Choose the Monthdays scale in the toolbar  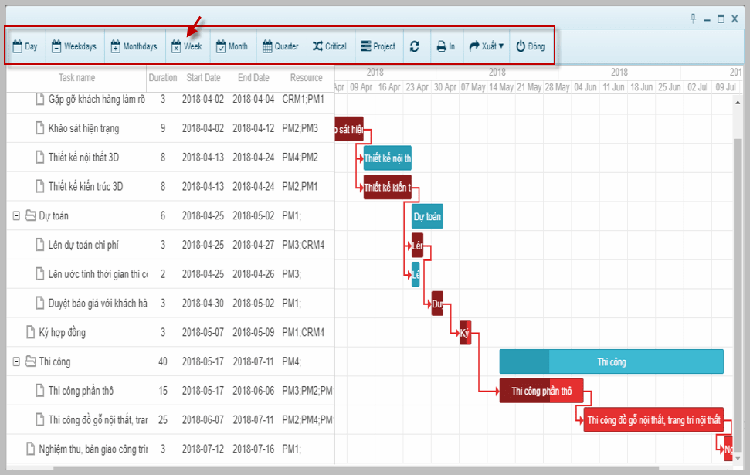(x=134, y=46)
